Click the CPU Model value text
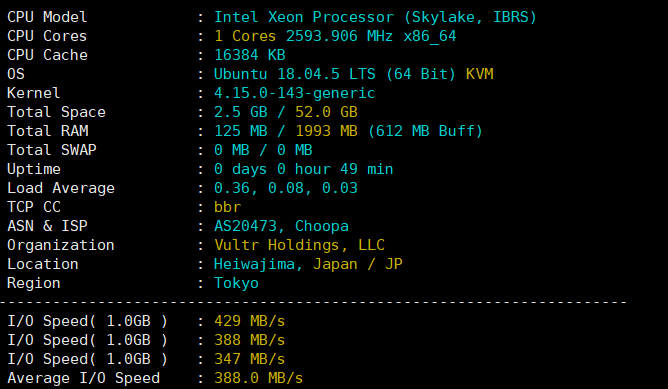The height and width of the screenshot is (389, 668). 375,17
